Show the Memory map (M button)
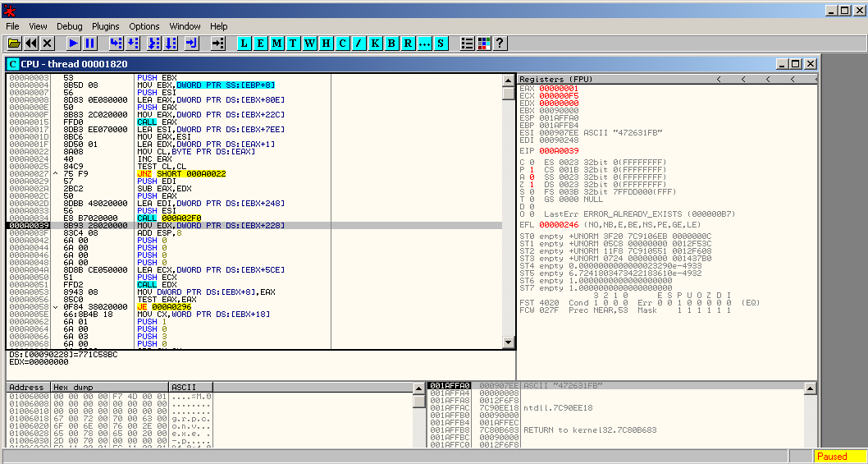 (277, 44)
